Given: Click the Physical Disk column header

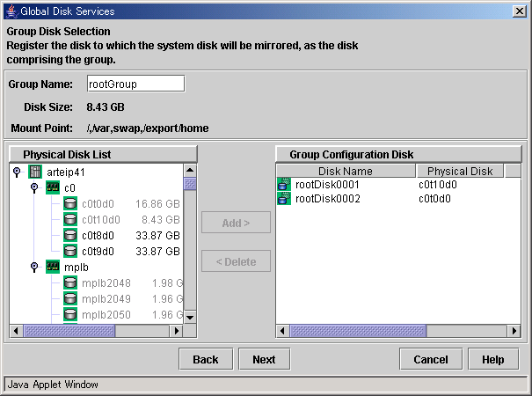Looking at the screenshot, I should tap(460, 171).
